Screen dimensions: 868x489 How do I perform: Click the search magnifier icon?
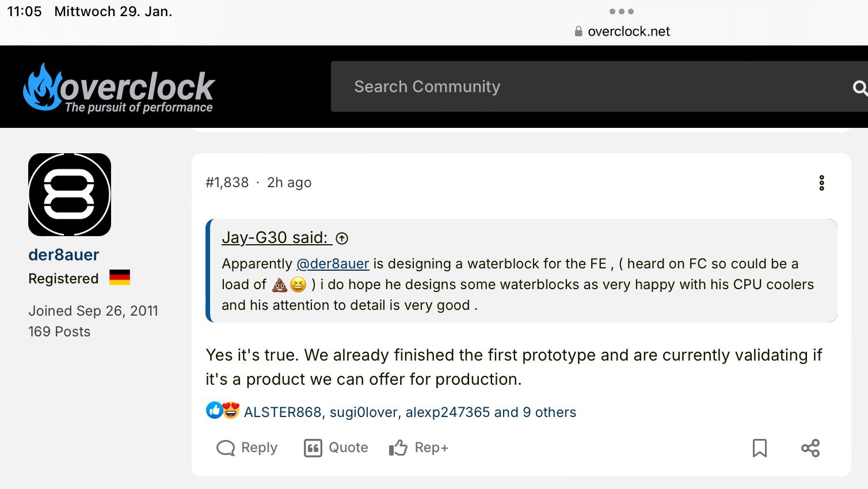(x=860, y=87)
